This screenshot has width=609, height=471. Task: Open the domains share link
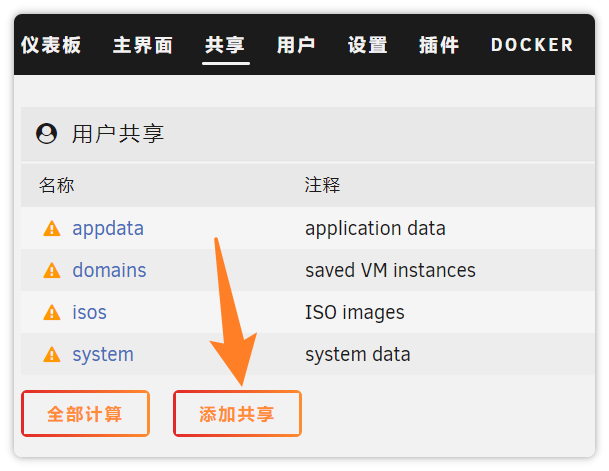click(x=109, y=271)
